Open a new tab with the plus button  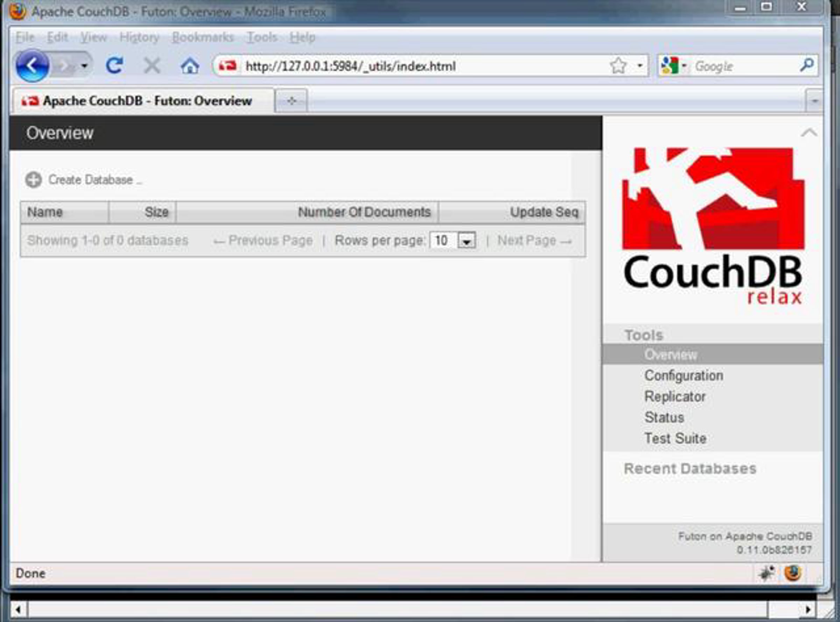click(292, 101)
